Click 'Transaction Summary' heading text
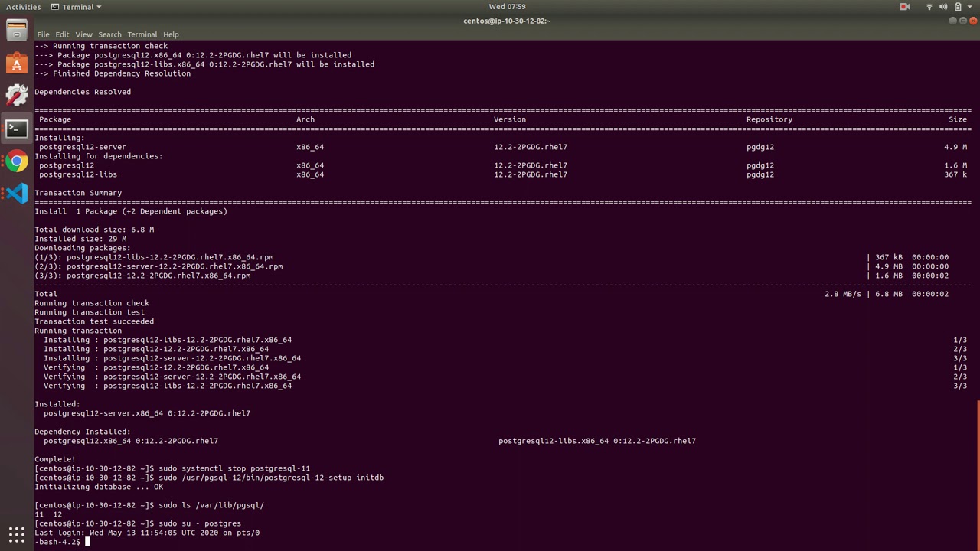The height and width of the screenshot is (551, 980). (x=78, y=193)
